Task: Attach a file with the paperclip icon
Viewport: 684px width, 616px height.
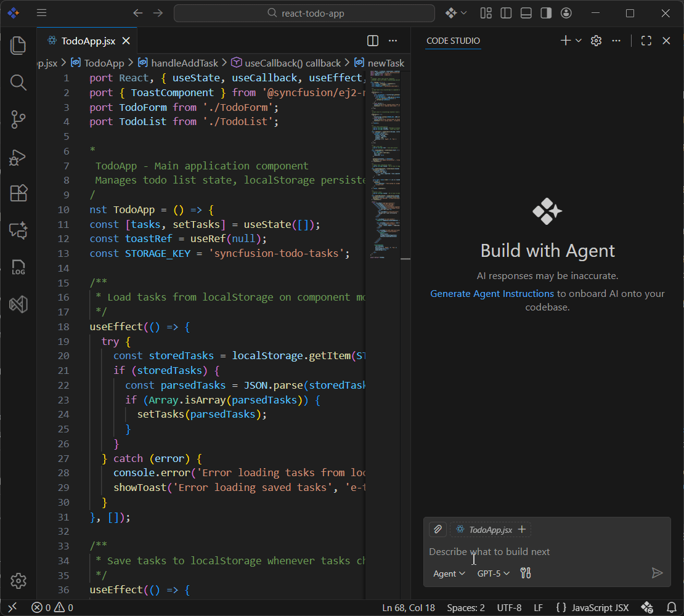Action: point(438,529)
